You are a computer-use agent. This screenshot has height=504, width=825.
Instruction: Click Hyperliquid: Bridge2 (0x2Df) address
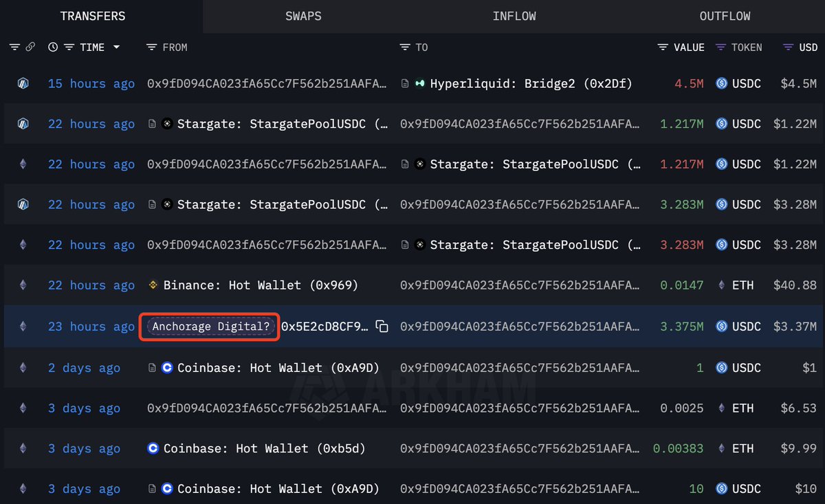coord(531,84)
